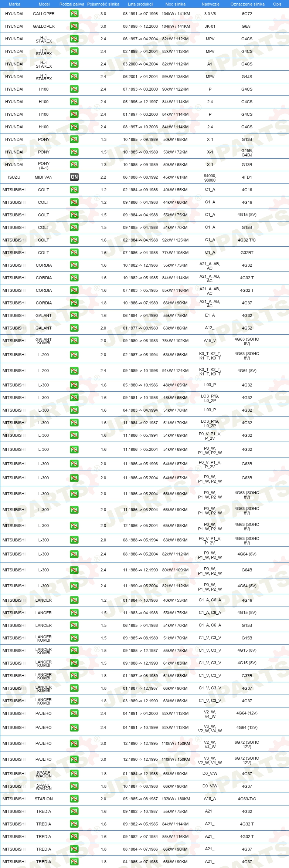289x868 pixels.
Task: Click power value 92kW / 125KM
Action: [176, 240]
